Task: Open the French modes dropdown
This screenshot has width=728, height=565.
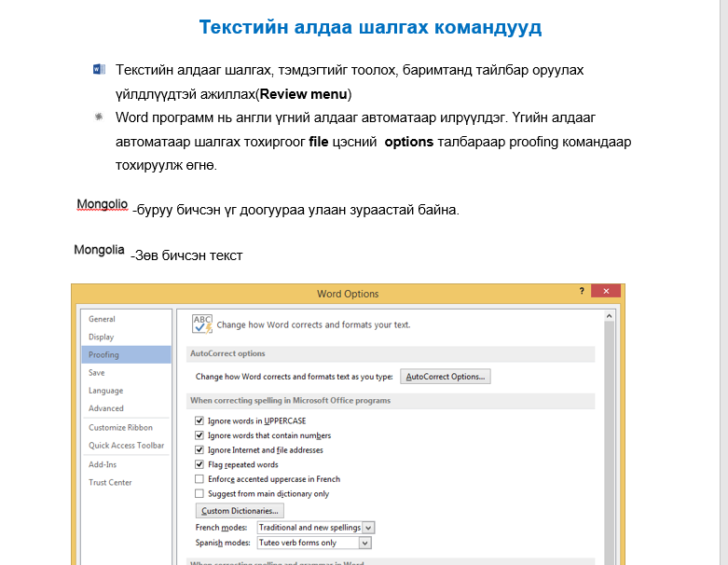Action: [368, 528]
